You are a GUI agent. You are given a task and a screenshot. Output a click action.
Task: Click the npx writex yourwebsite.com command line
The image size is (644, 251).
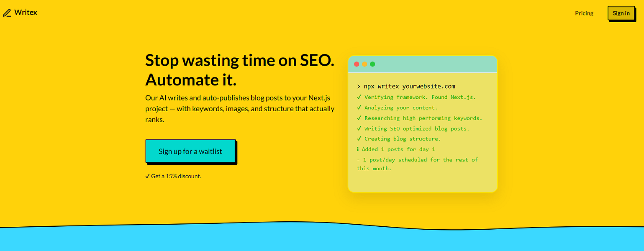(x=406, y=87)
